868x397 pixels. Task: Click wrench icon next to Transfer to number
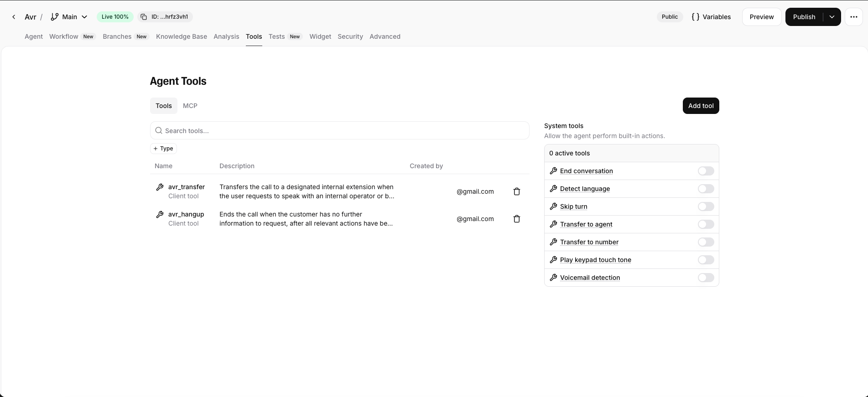pyautogui.click(x=553, y=242)
